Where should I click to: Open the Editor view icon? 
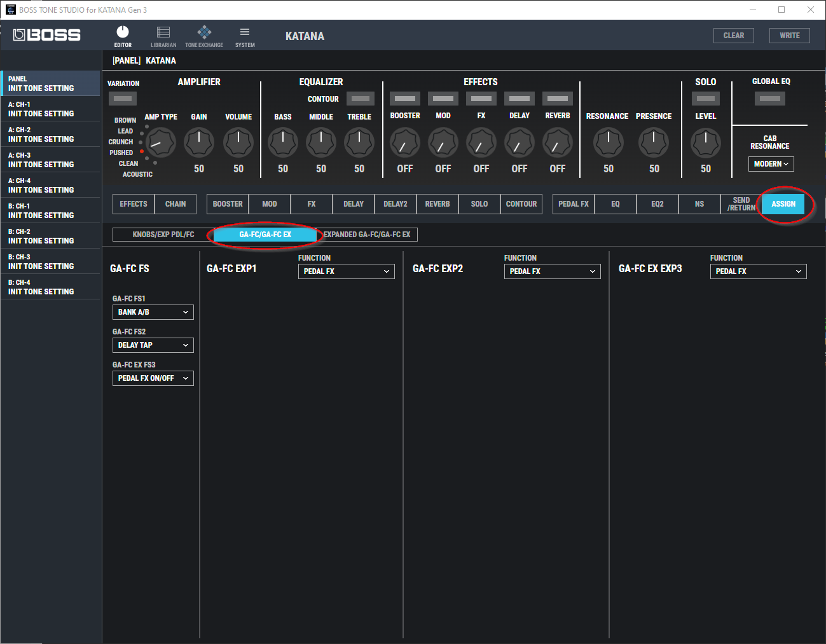(123, 36)
